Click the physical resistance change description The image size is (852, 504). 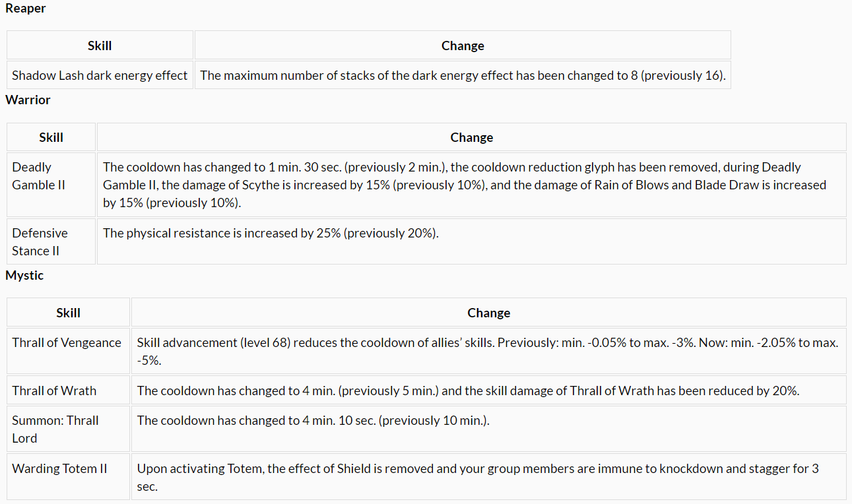coord(271,233)
